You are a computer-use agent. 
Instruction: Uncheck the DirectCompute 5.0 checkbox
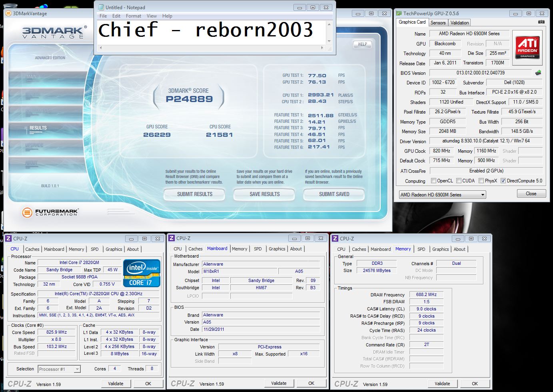(503, 181)
